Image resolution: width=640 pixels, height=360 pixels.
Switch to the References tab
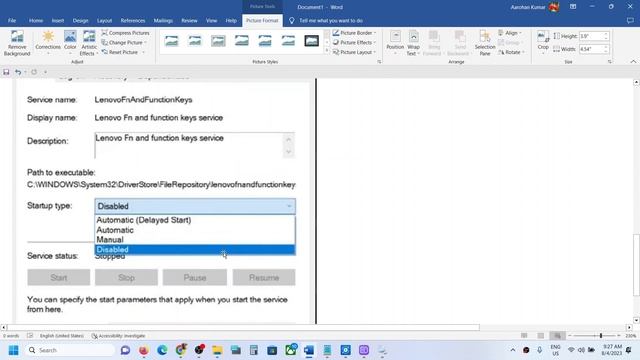click(x=133, y=20)
